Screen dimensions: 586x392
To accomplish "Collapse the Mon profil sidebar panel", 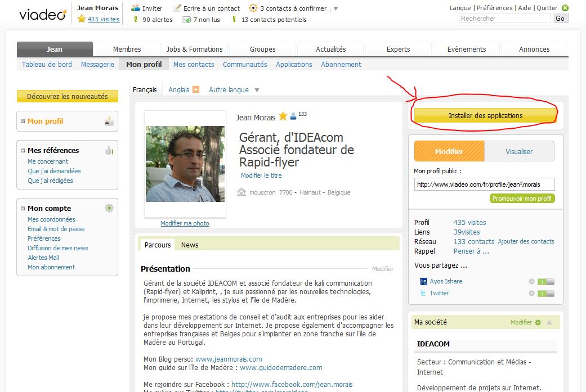I will 23,121.
